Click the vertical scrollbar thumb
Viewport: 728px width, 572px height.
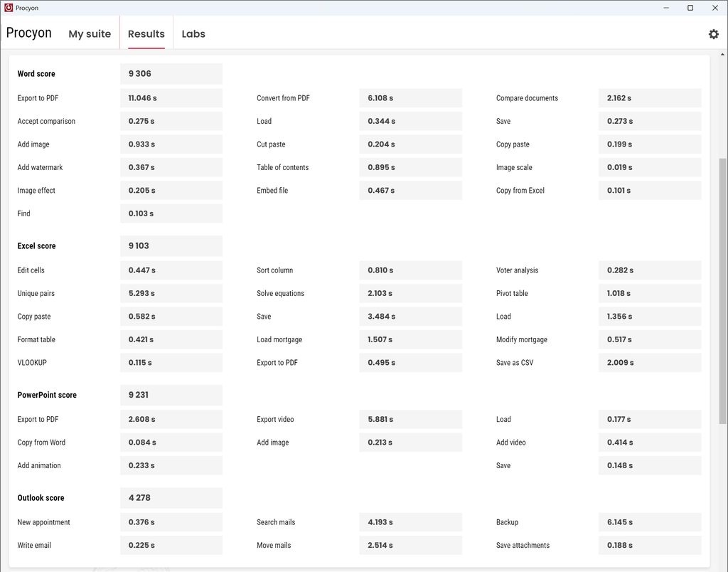pos(722,291)
